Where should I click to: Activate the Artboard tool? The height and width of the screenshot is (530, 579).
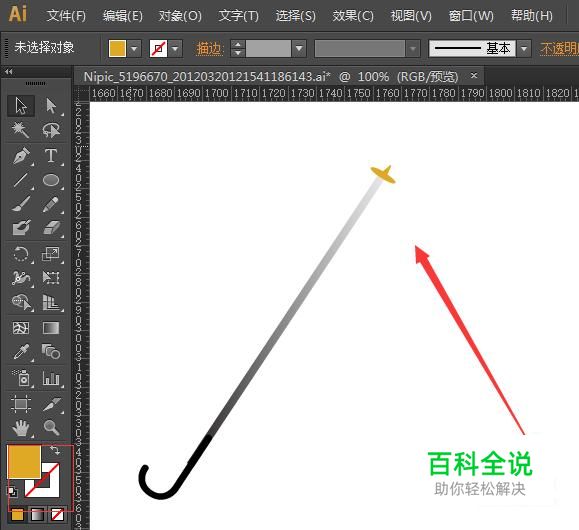pos(21,403)
